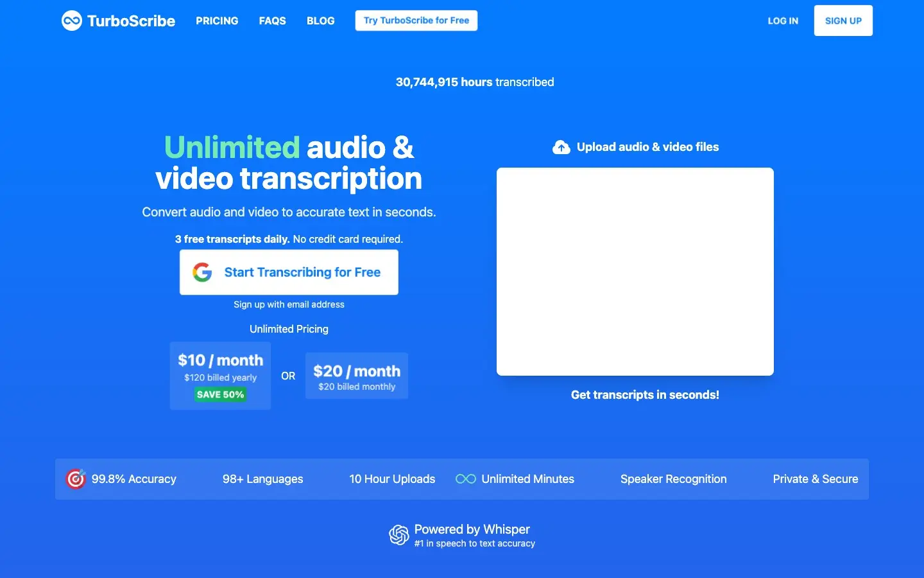This screenshot has width=924, height=578.
Task: Go to the Blog page
Action: coord(320,21)
